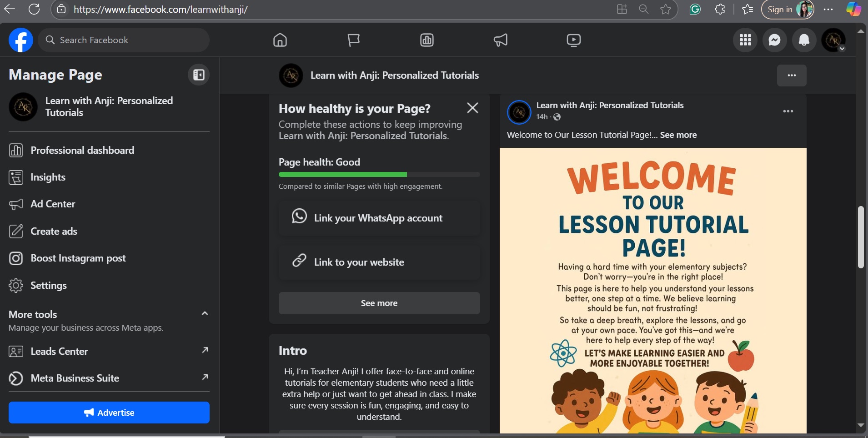Image resolution: width=868 pixels, height=438 pixels.
Task: Click the Ads megaphone icon in top navigation
Action: click(500, 40)
